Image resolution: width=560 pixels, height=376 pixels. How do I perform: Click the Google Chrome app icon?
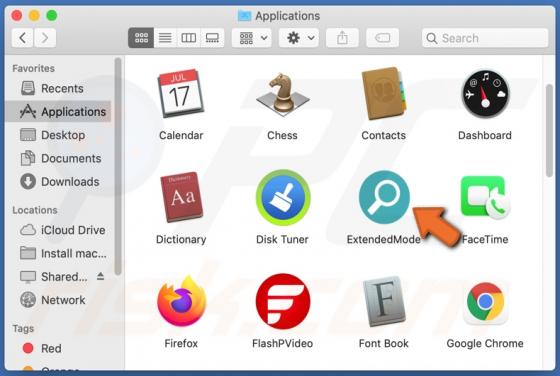coord(485,302)
